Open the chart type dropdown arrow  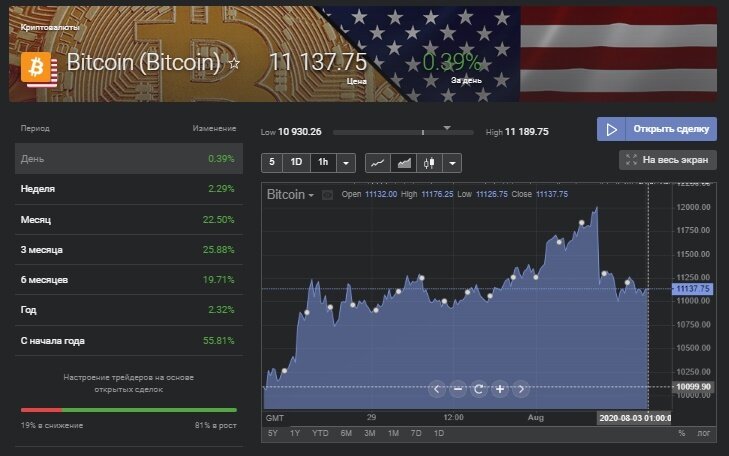point(453,163)
